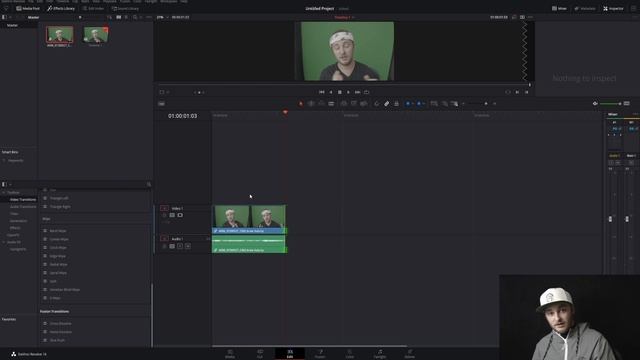
Task: Jump to the last frame
Action: pos(358,92)
